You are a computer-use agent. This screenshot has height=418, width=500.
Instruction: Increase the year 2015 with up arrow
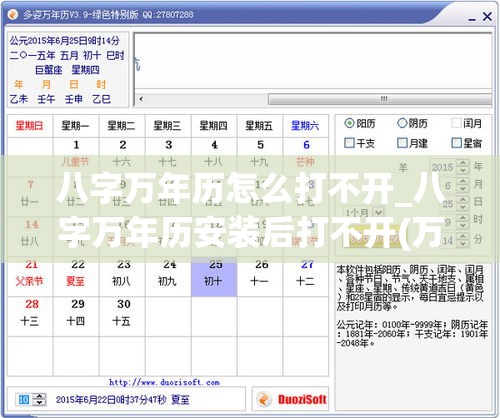coord(462,163)
